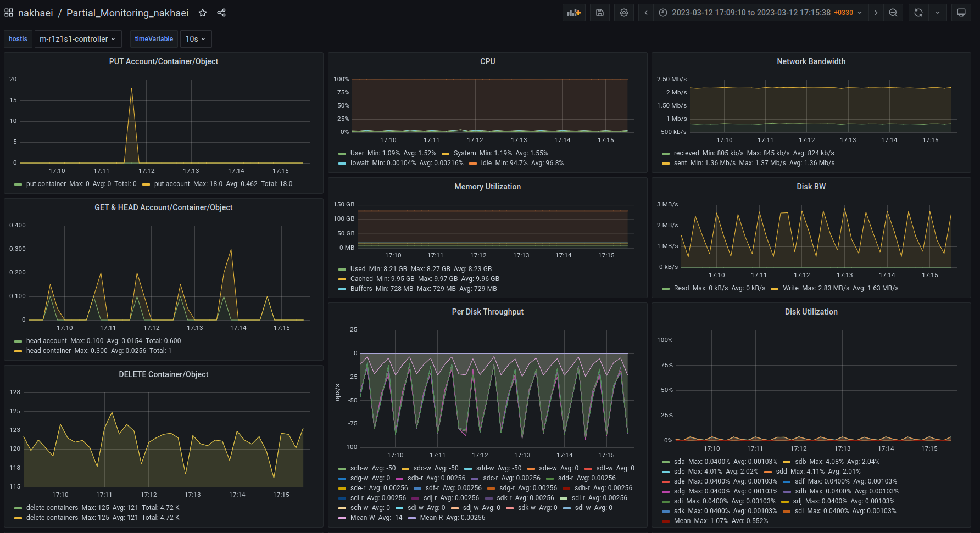Click the yellow color swatch beside 'sent'
This screenshot has width=980, height=533.
coord(666,164)
